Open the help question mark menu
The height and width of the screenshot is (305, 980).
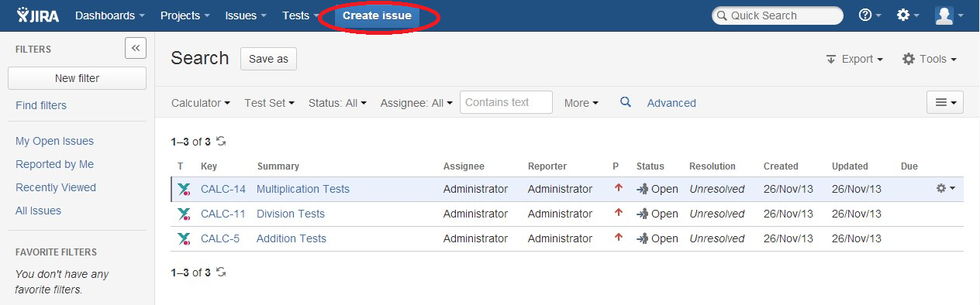click(869, 15)
